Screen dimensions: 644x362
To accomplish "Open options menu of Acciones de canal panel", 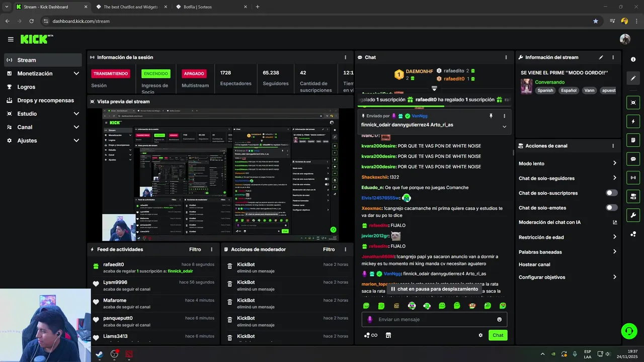I will 613,146.
